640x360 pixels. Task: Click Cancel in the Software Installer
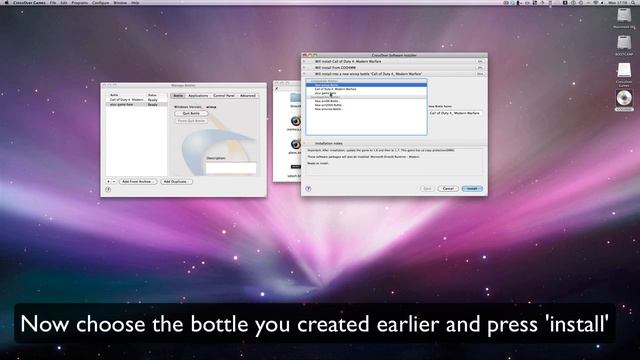448,189
